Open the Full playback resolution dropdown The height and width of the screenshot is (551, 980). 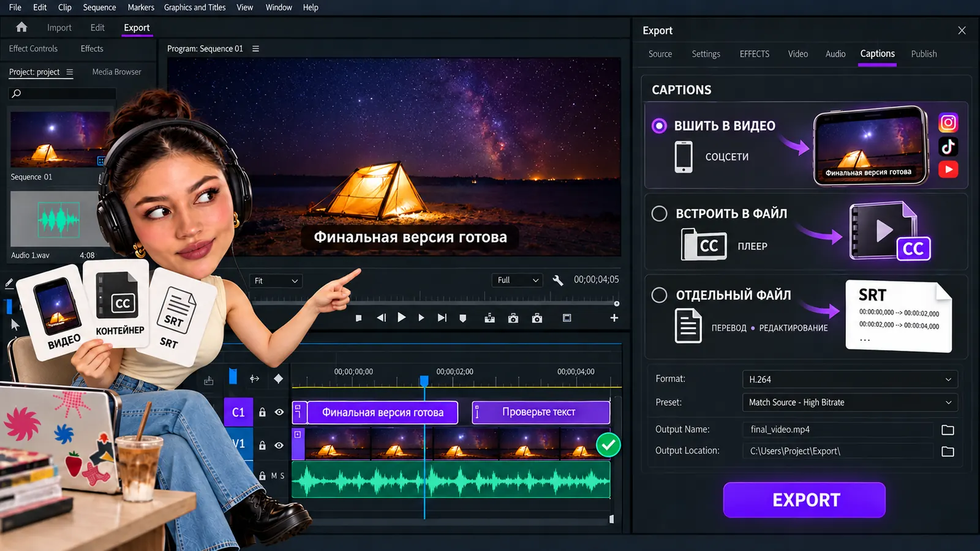point(518,280)
